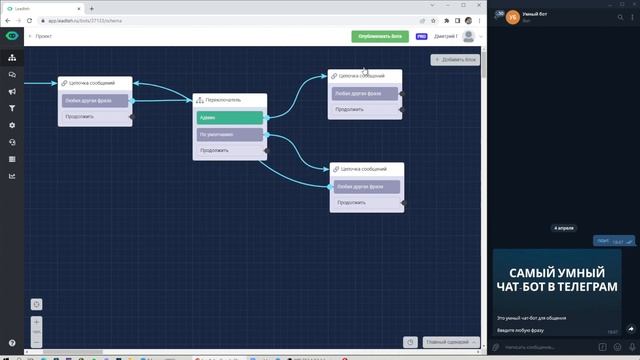Open the table list icon in sidebar
Screen dimensions: 640x360
pos(12,159)
